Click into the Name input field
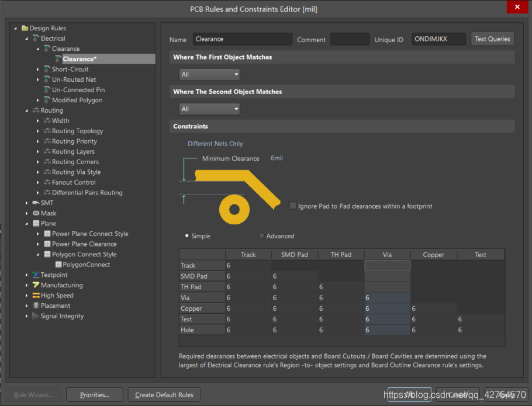Viewport: 532px width, 406px height. coord(242,39)
